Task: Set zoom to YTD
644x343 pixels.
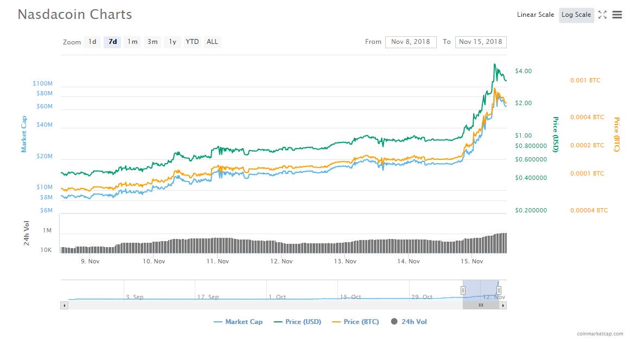Action: 192,42
